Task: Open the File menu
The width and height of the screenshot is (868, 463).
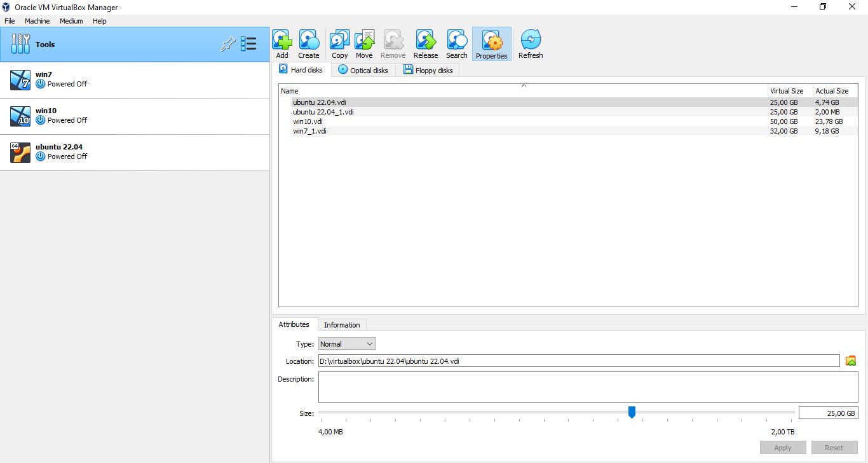Action: pos(10,21)
